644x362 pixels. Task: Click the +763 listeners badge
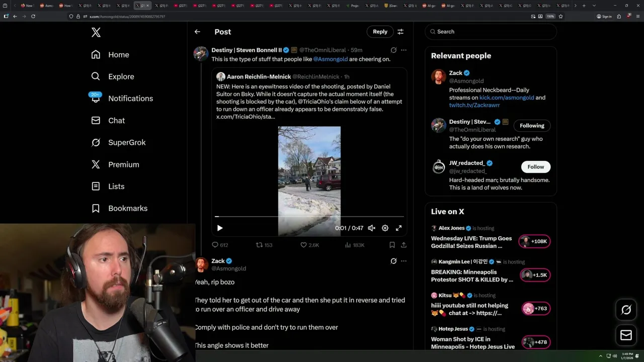click(535, 309)
